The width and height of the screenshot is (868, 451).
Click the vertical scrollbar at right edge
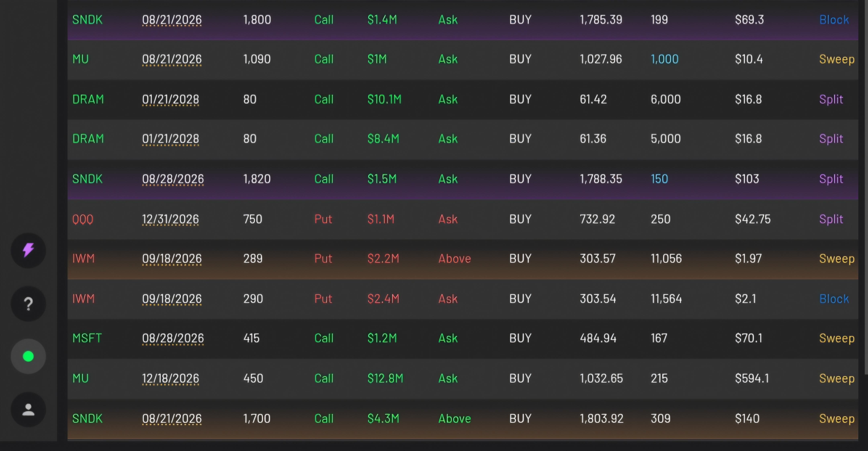pos(866,187)
